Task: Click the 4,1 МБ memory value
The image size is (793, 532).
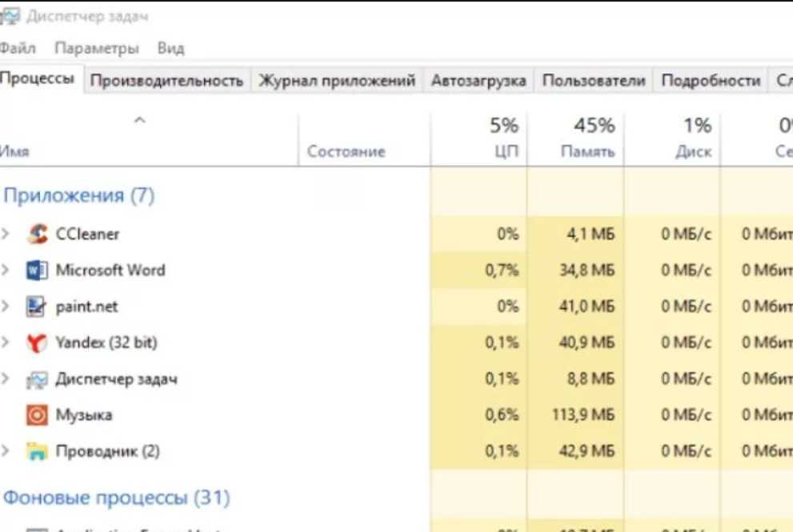Action: [591, 234]
